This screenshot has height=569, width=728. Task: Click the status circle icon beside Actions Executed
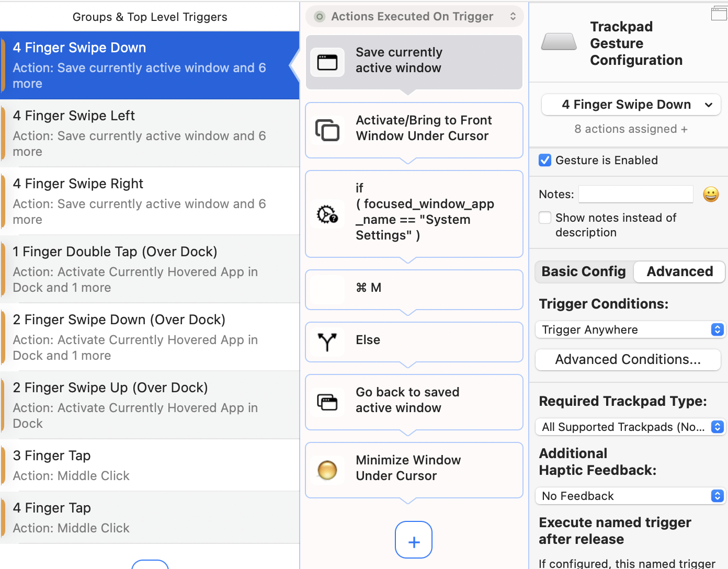(x=320, y=17)
